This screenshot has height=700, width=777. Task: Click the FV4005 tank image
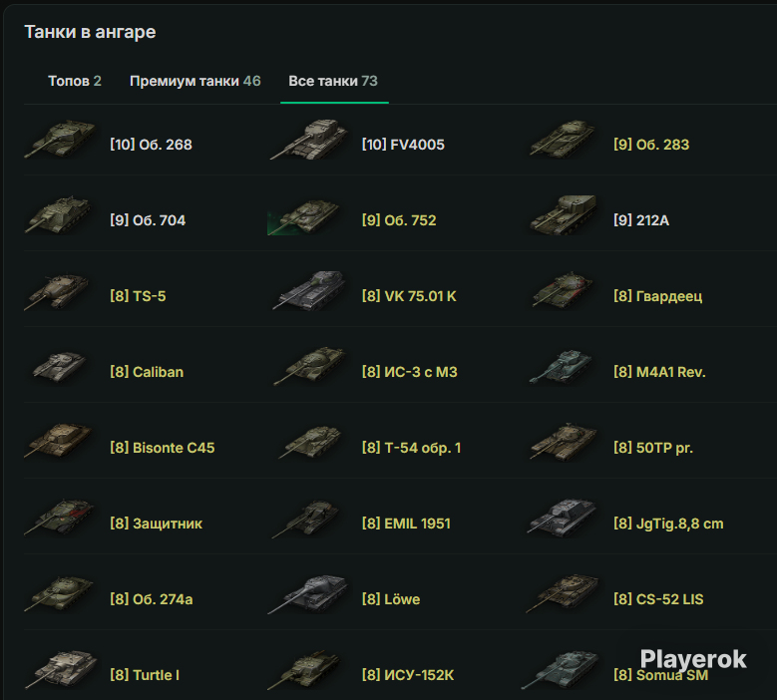point(308,140)
